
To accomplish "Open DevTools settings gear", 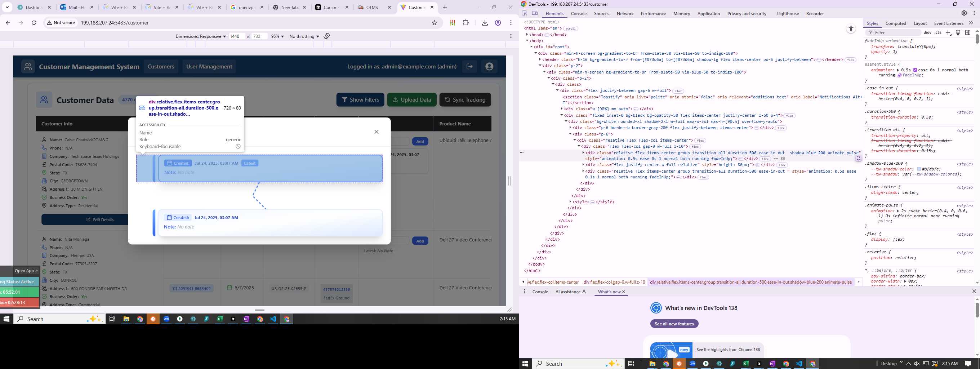I will tap(964, 13).
